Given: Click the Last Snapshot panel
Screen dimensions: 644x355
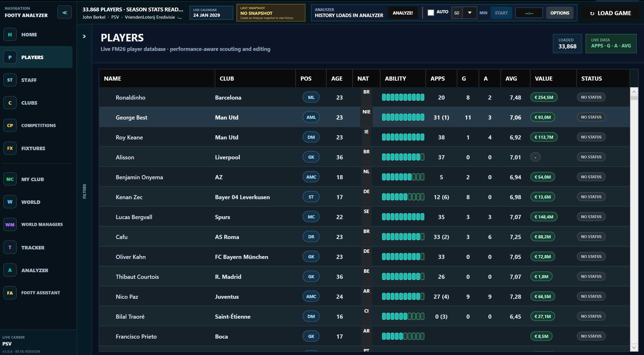Looking at the screenshot, I should tap(271, 13).
